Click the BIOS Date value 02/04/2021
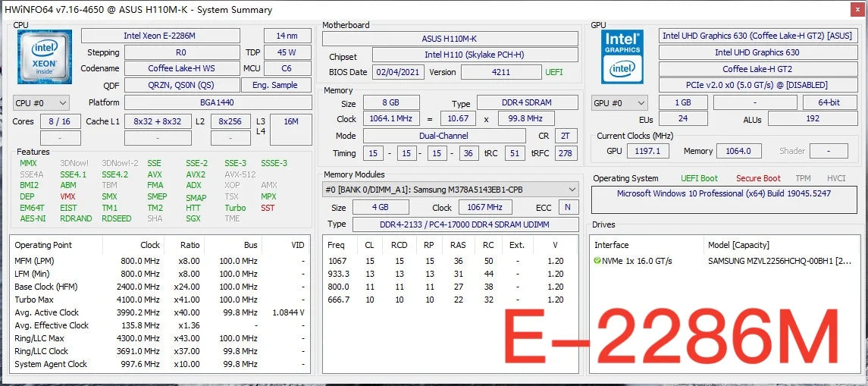The image size is (868, 386). [x=399, y=72]
